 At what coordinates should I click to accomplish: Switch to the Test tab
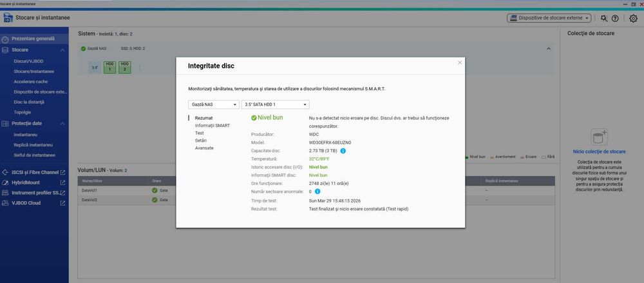tap(199, 133)
